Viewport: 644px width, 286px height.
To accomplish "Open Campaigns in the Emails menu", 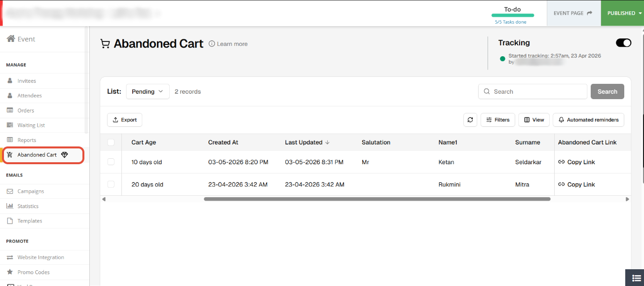I will point(31,191).
